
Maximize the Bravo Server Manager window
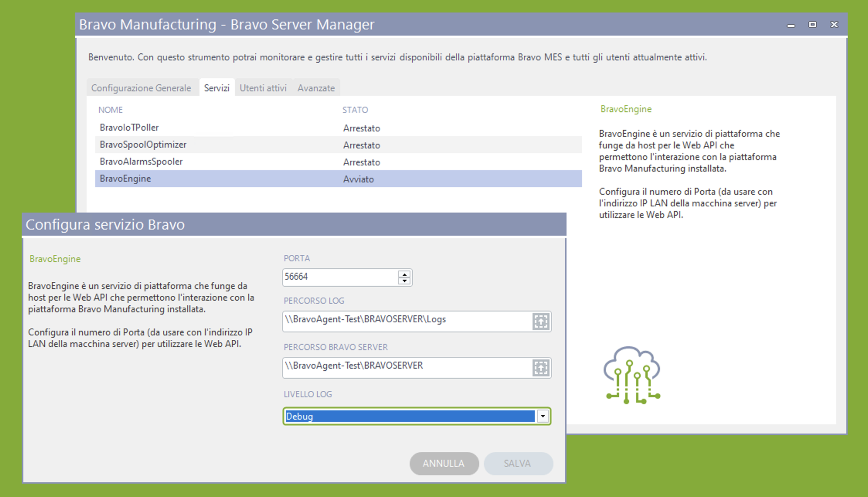[x=813, y=24]
